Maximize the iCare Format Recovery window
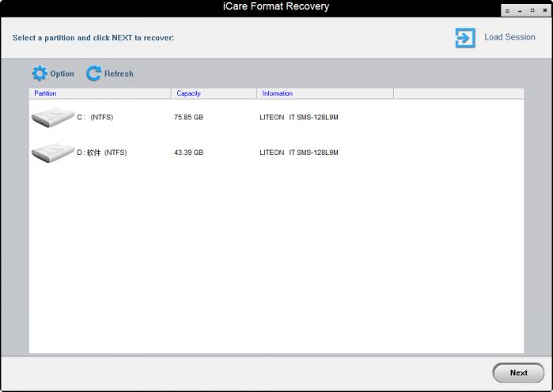Viewport: 553px width, 392px height. (x=532, y=10)
